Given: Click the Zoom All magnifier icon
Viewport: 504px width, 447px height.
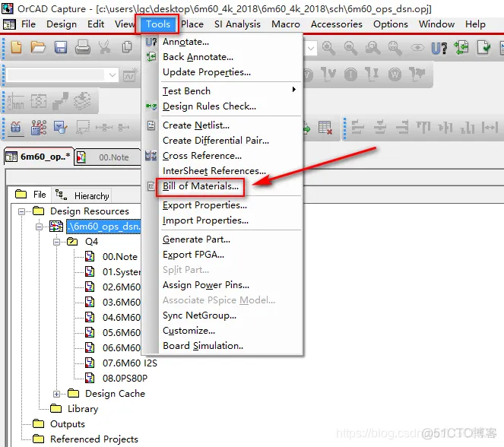Looking at the screenshot, I should (x=395, y=48).
